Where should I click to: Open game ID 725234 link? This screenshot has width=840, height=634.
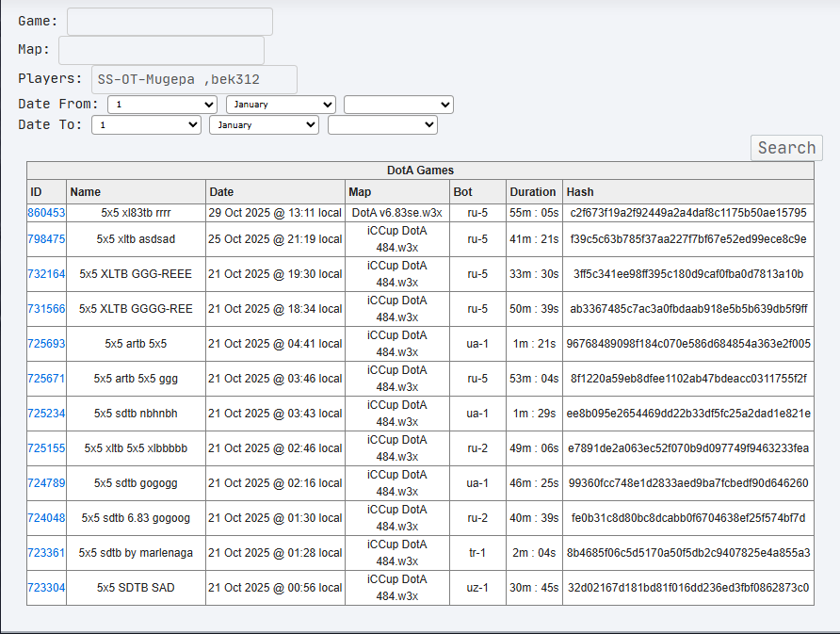click(46, 414)
